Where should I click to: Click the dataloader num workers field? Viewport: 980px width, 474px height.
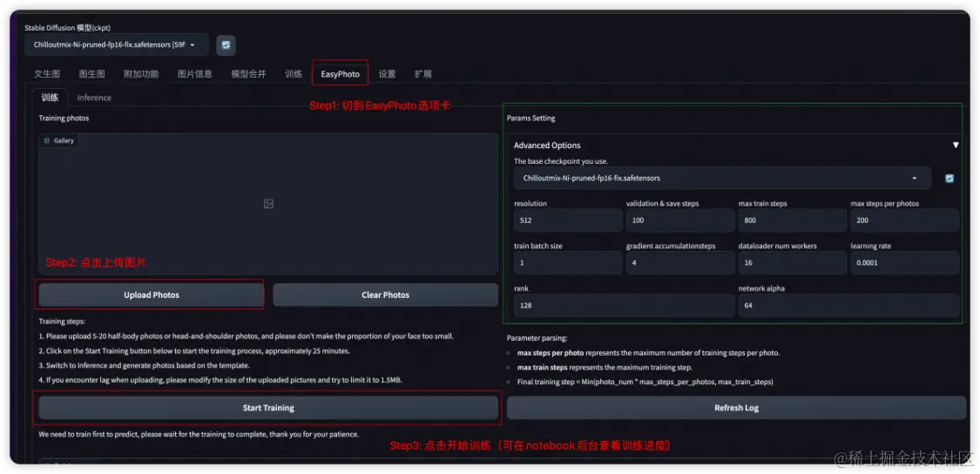click(793, 262)
